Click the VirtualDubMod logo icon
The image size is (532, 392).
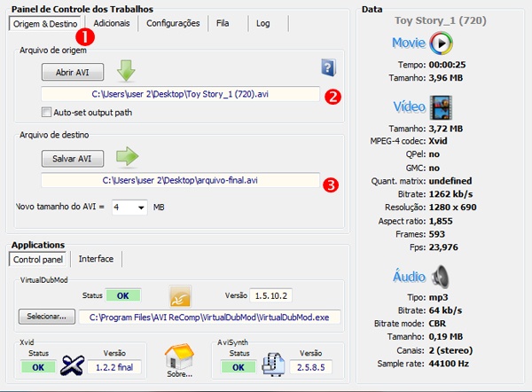pos(181,295)
